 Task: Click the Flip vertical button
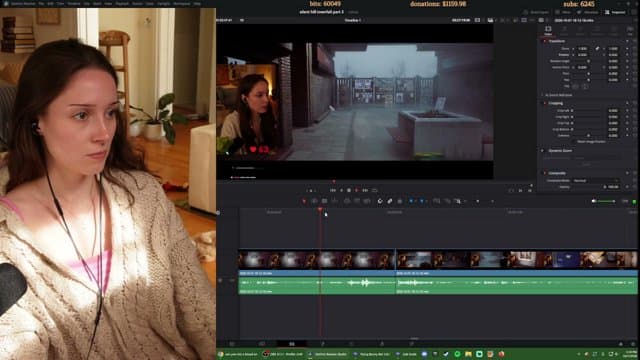coord(585,86)
